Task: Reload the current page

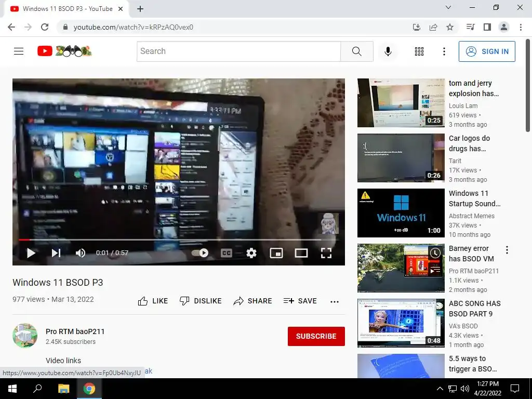Action: tap(45, 27)
